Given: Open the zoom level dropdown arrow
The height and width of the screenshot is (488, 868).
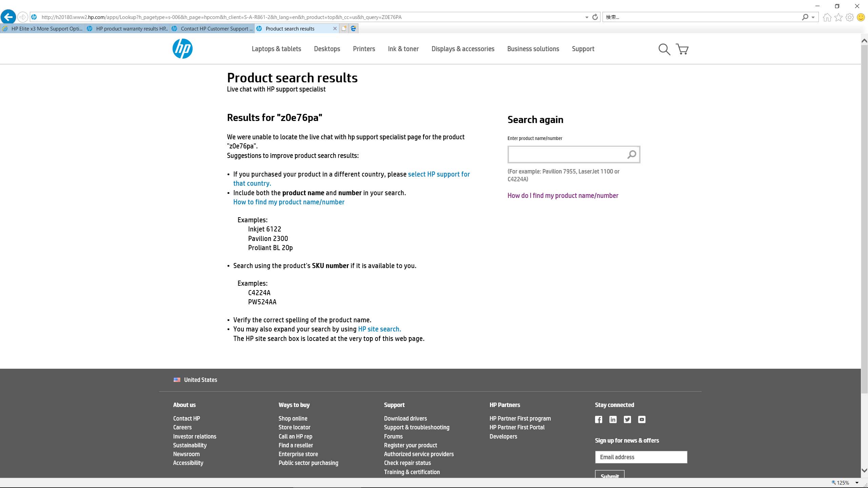Looking at the screenshot, I should click(857, 483).
